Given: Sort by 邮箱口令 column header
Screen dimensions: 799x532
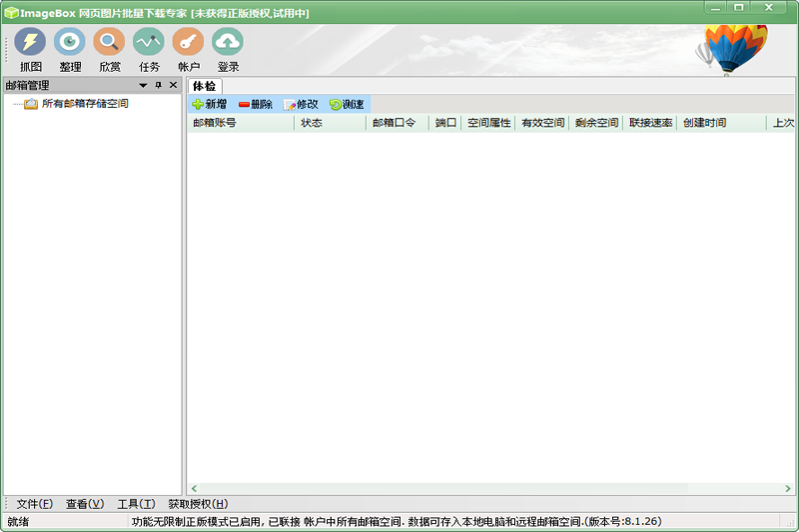Looking at the screenshot, I should [x=398, y=123].
